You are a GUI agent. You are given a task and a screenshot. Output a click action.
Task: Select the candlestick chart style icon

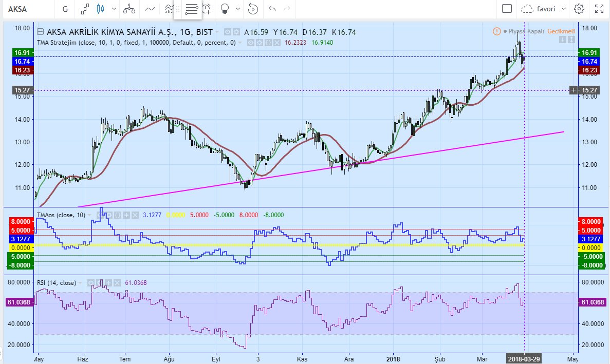100,9
